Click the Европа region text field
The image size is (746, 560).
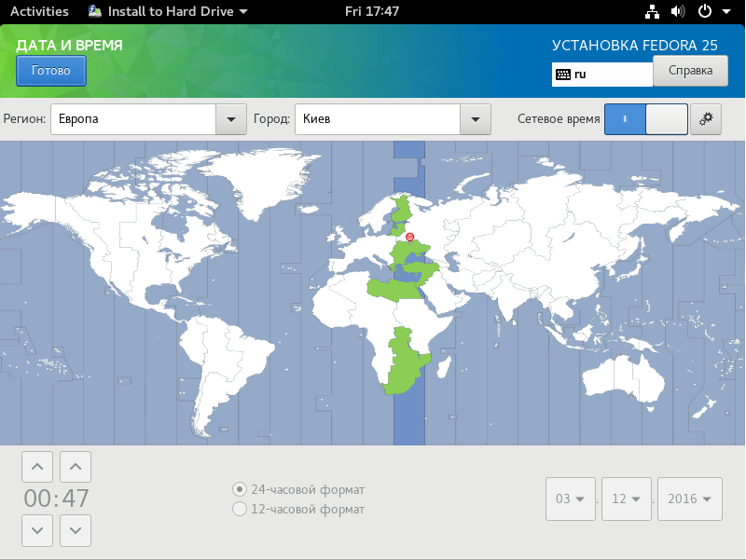point(133,119)
